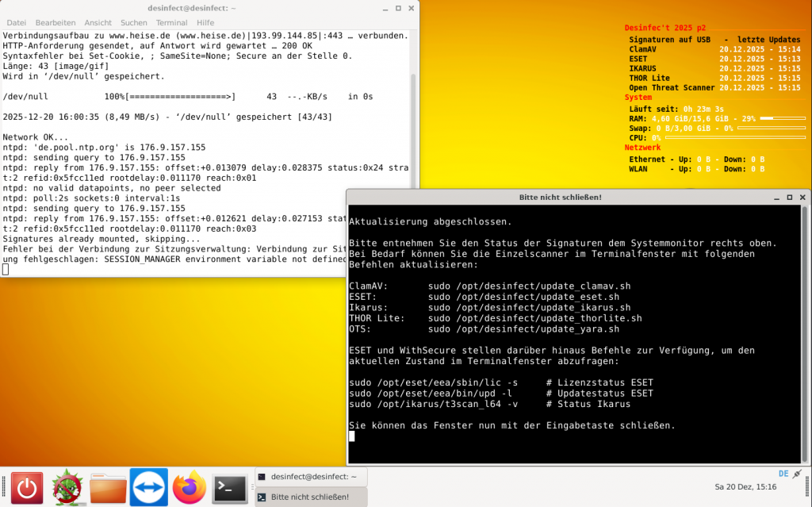Launch Firefox from the taskbar

coord(189,487)
